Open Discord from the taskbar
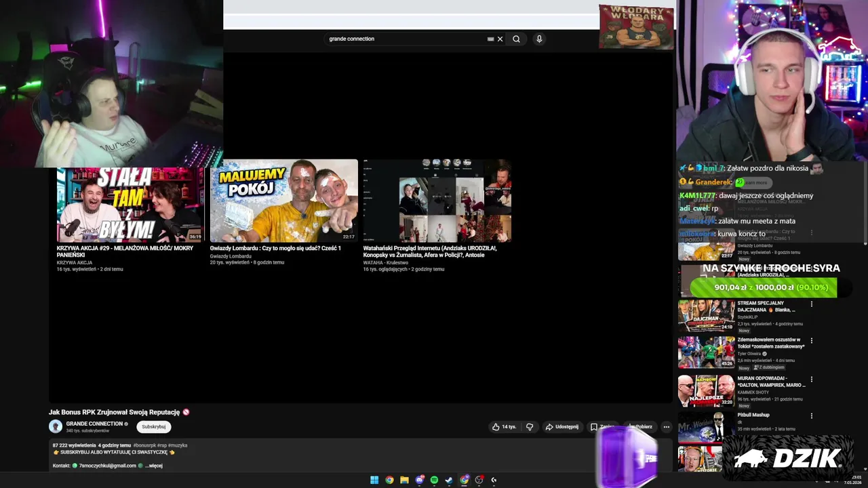This screenshot has width=868, height=488. pos(420,480)
